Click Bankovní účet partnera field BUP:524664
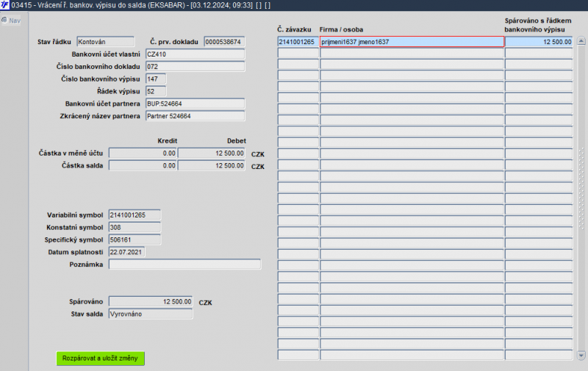588x371 pixels. click(x=195, y=104)
